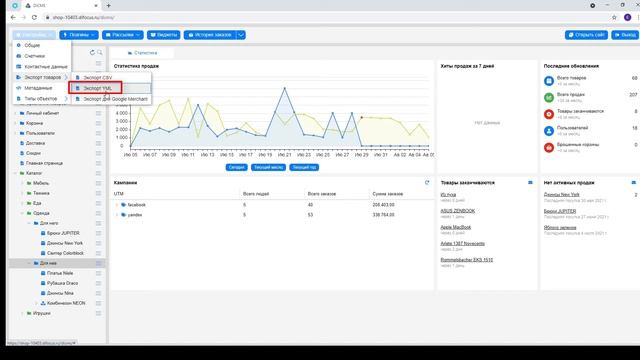Show statistics for Текущий год
Image resolution: width=640 pixels, height=360 pixels.
click(x=304, y=167)
